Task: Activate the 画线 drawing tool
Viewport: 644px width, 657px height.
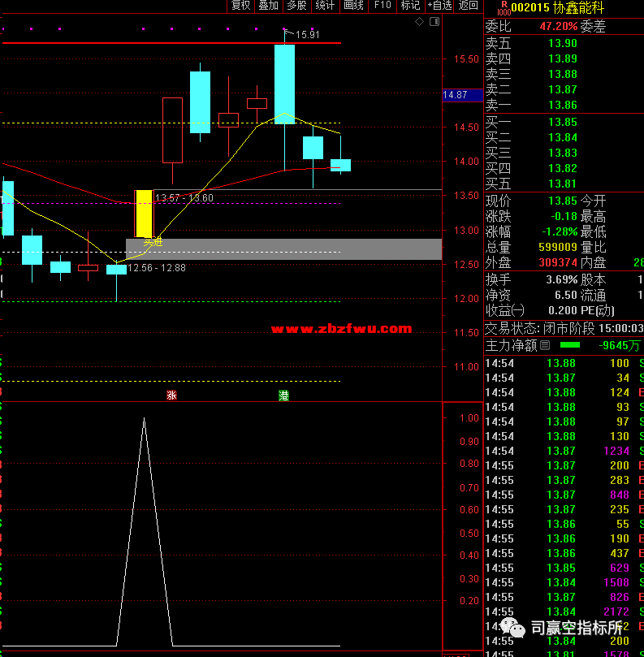Action: click(353, 6)
